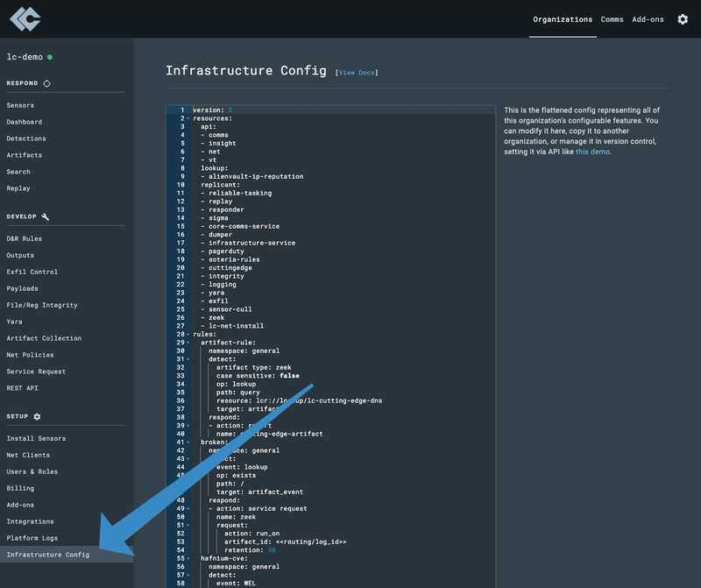
Task: Open the Add-ons tab in the top bar
Action: pyautogui.click(x=648, y=19)
